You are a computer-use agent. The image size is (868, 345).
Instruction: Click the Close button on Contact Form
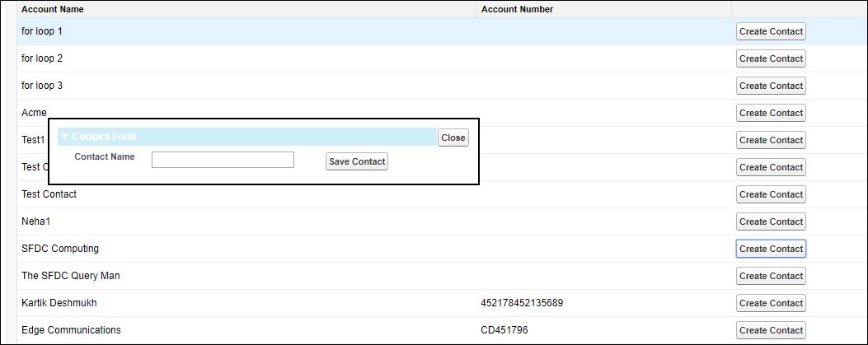point(453,138)
